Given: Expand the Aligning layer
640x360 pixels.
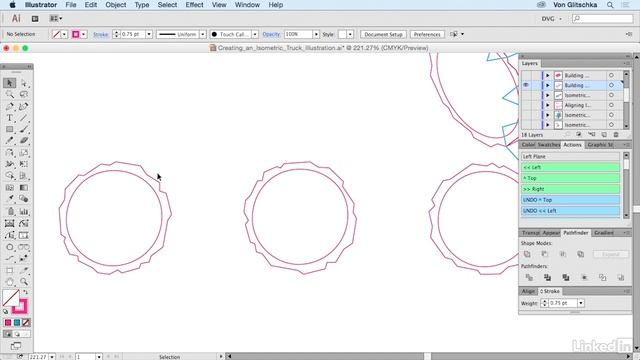Looking at the screenshot, I should [548, 105].
